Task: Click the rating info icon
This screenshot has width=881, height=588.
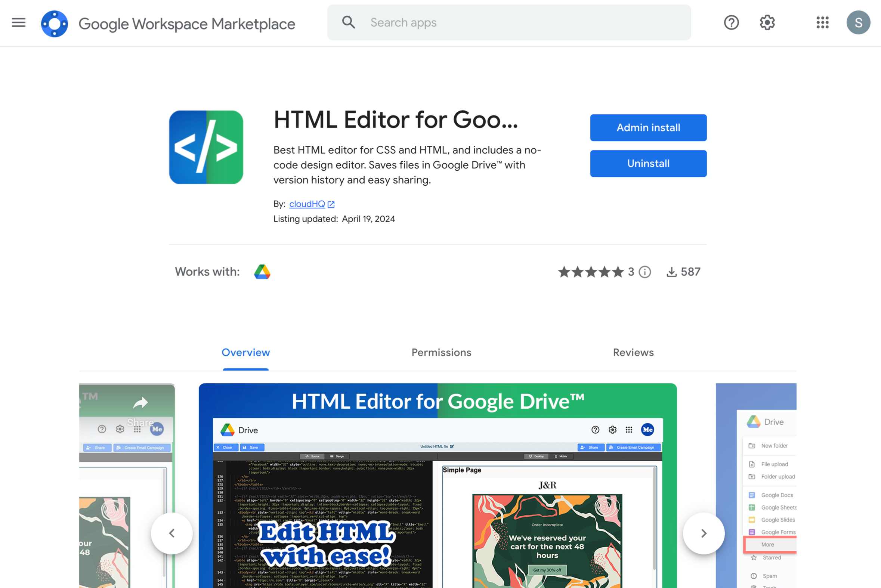Action: [645, 272]
